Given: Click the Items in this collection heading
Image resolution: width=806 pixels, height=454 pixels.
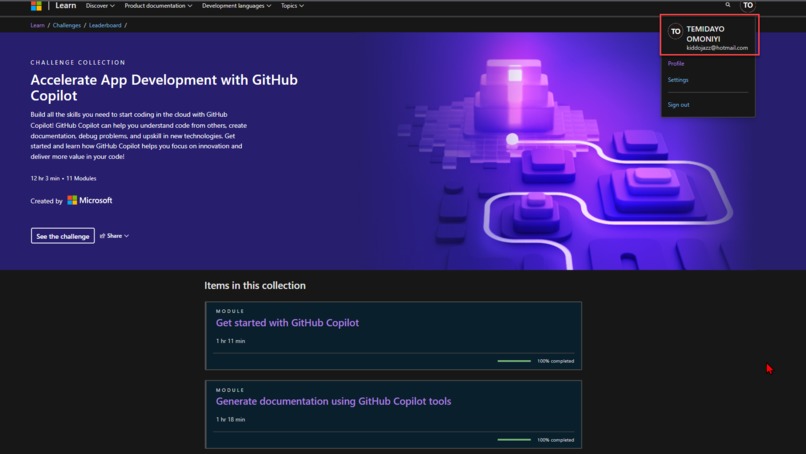Looking at the screenshot, I should coord(255,285).
